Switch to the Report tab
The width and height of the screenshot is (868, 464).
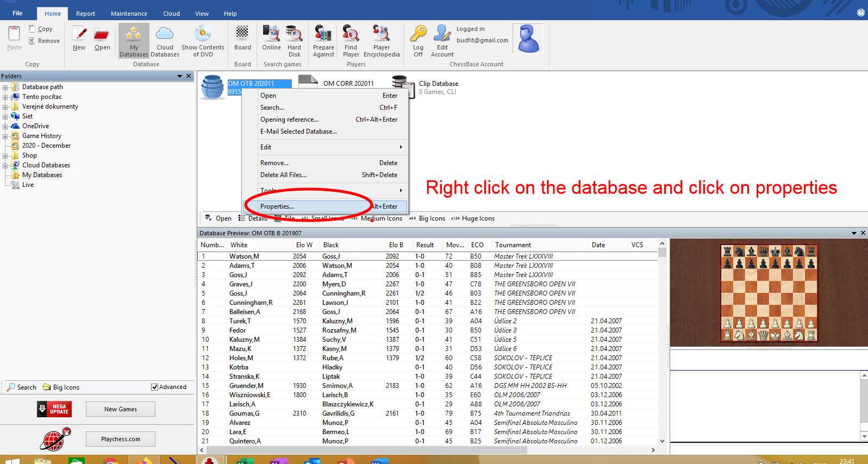click(85, 14)
